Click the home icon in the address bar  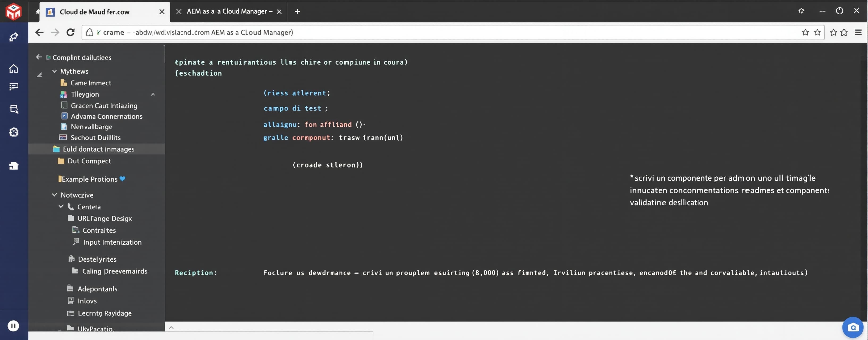(x=89, y=32)
